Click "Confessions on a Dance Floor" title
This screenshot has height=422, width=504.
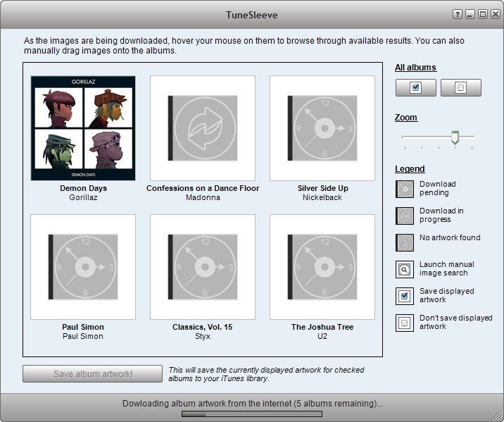point(203,188)
